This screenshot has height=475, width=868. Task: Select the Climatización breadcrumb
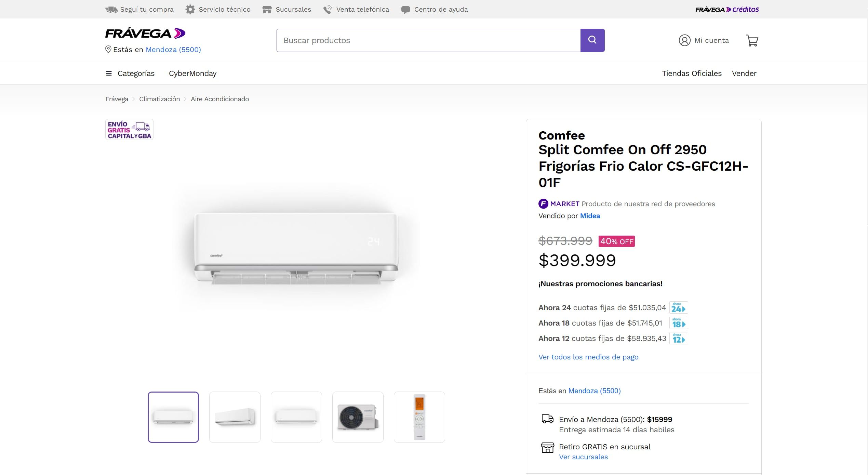159,99
